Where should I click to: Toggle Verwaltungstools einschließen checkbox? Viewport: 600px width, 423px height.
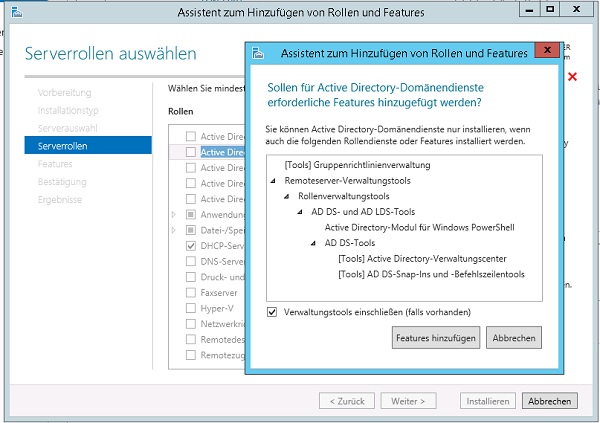click(x=272, y=312)
